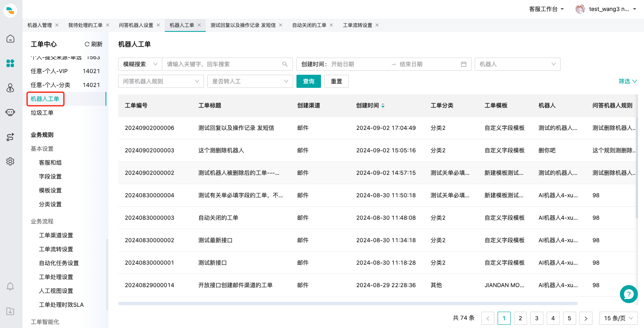Open the 问答机器人规则 dropdown
The image size is (644, 328).
tap(161, 81)
